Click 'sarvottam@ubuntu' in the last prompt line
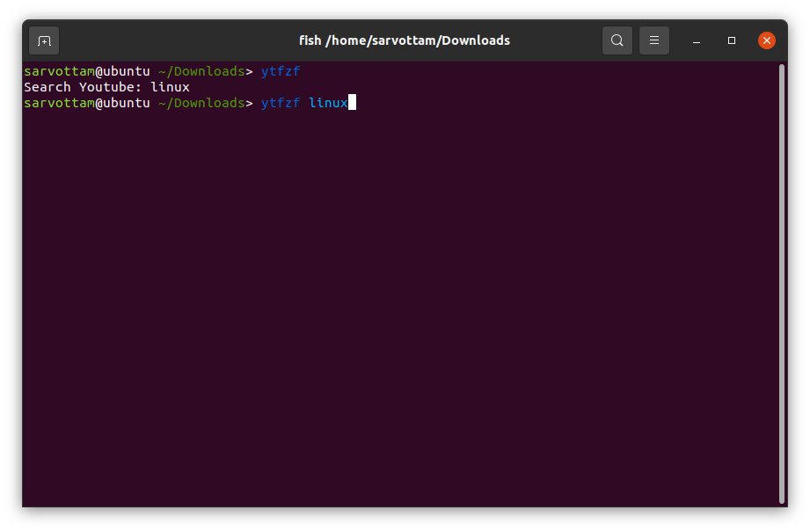Viewport: 810px width, 532px height. [x=87, y=103]
